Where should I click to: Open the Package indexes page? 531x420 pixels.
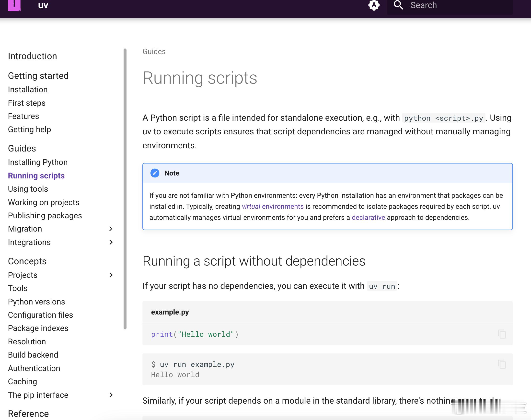(38, 328)
